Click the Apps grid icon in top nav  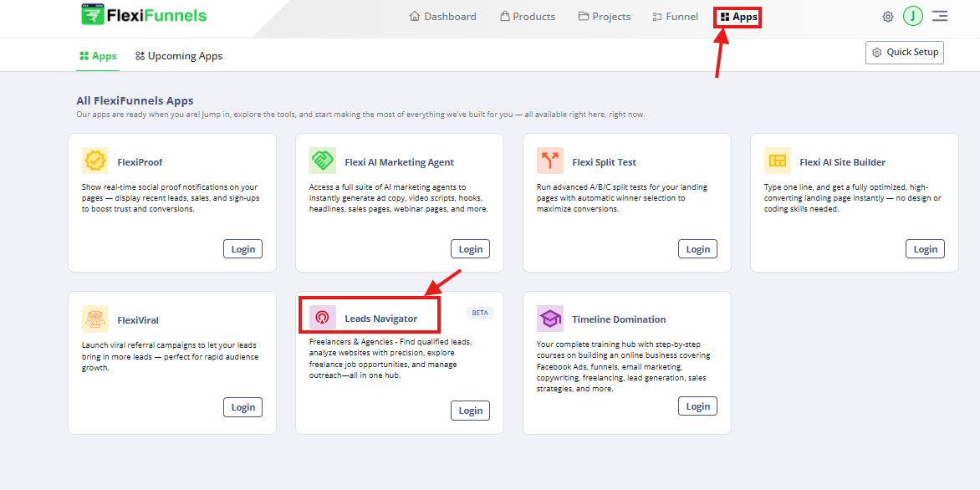(x=725, y=17)
